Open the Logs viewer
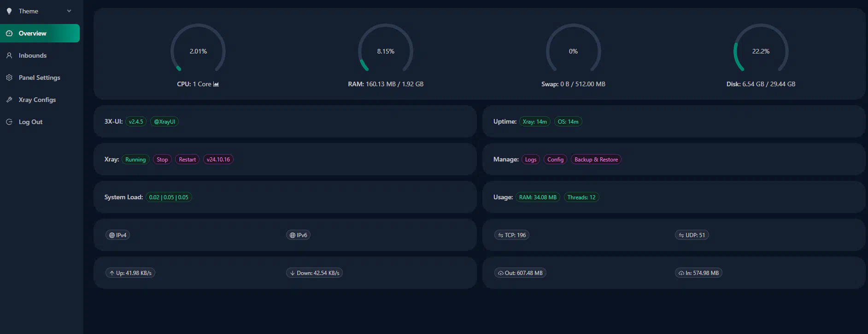Image resolution: width=868 pixels, height=334 pixels. (531, 159)
